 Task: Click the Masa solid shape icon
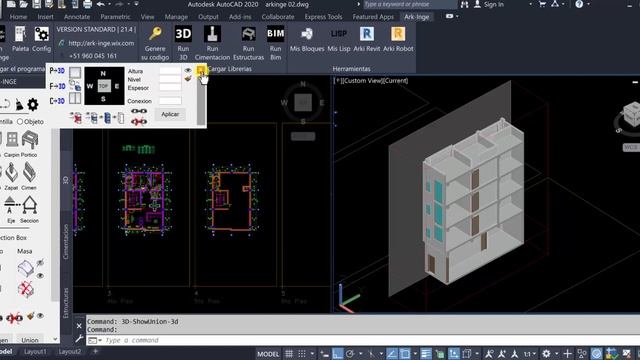[26, 268]
